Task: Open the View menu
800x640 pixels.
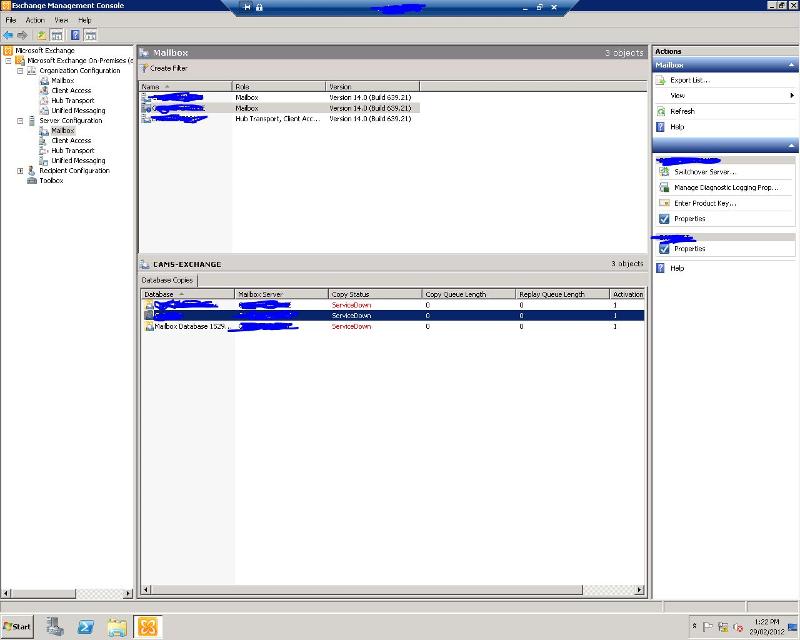Action: pyautogui.click(x=61, y=20)
